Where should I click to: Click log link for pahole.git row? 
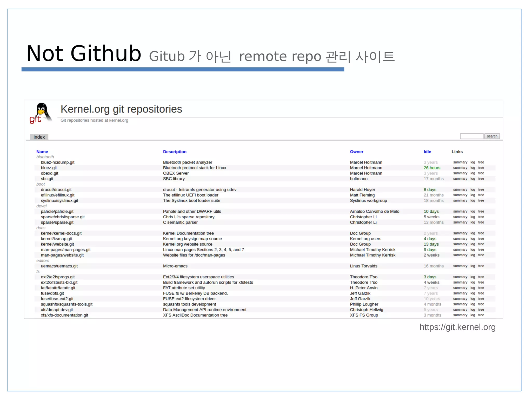(x=473, y=212)
